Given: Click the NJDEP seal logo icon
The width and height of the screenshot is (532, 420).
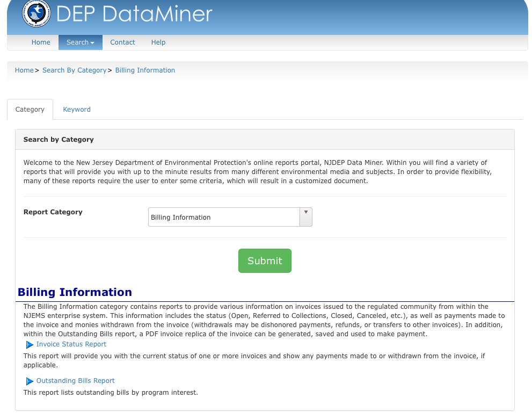Looking at the screenshot, I should point(37,13).
